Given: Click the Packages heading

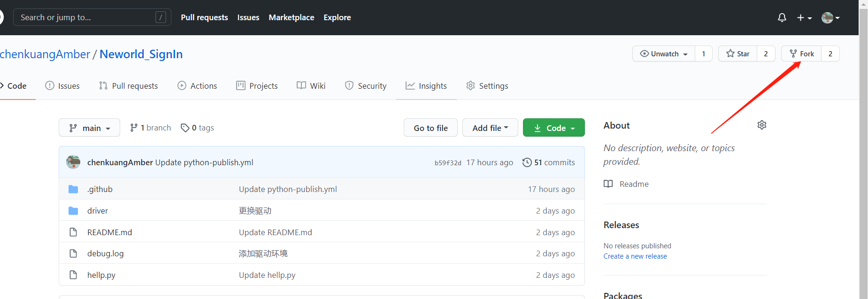Looking at the screenshot, I should 622,295.
